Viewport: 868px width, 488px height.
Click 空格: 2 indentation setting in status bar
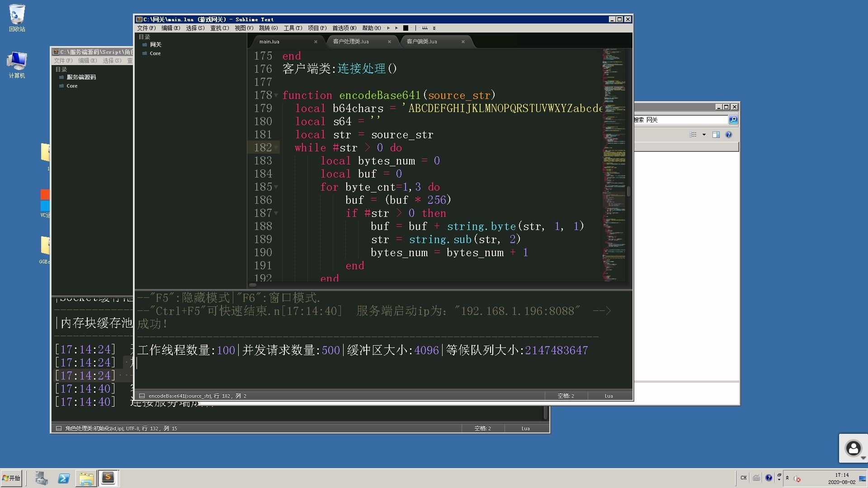click(x=566, y=396)
